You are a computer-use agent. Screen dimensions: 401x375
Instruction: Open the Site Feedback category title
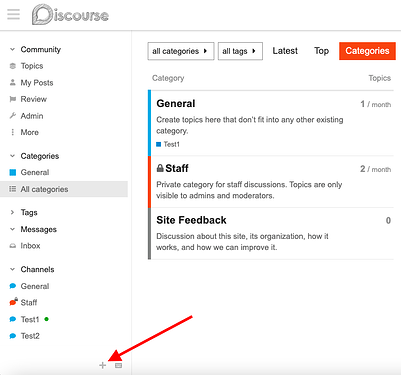[191, 220]
